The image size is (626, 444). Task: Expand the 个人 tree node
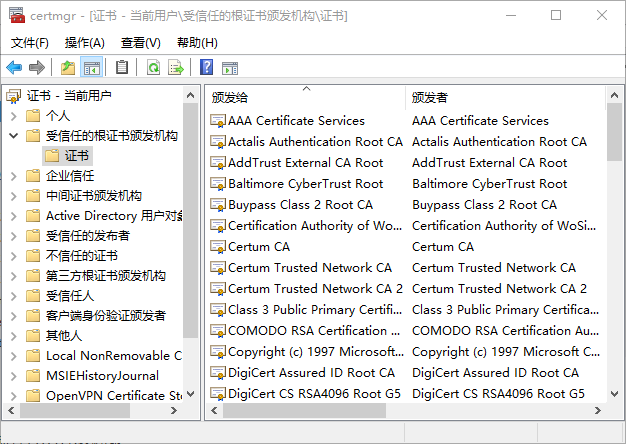[13, 116]
